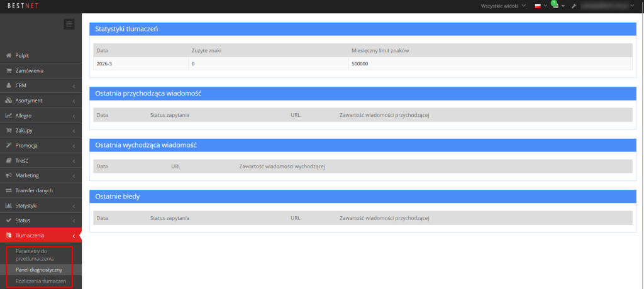
Task: Toggle the sidebar hamburger menu
Action: coord(69,25)
